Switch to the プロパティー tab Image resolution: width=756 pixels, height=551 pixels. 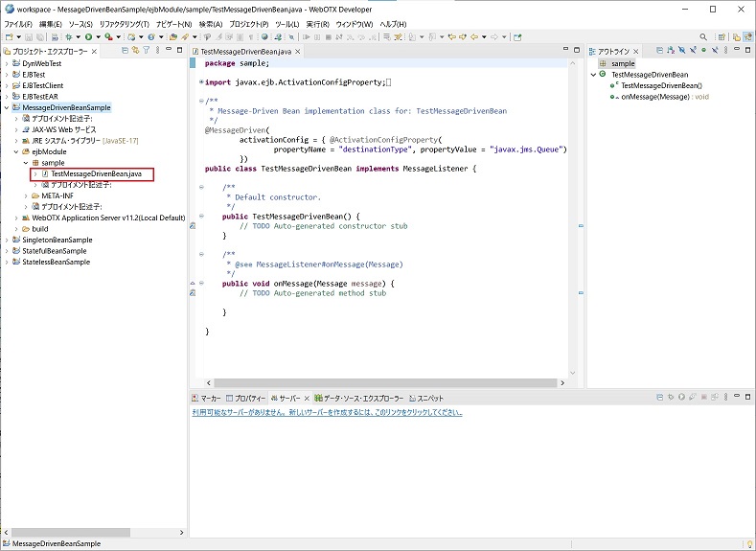point(249,397)
